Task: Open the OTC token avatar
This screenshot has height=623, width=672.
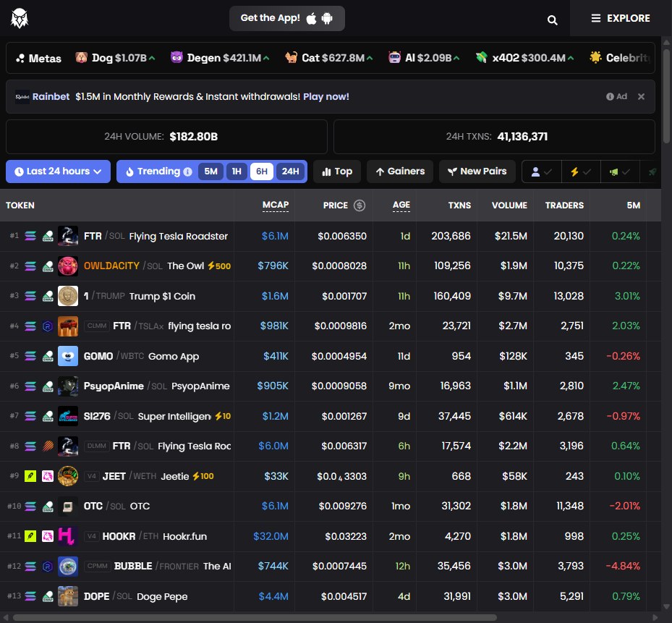Action: (x=68, y=507)
